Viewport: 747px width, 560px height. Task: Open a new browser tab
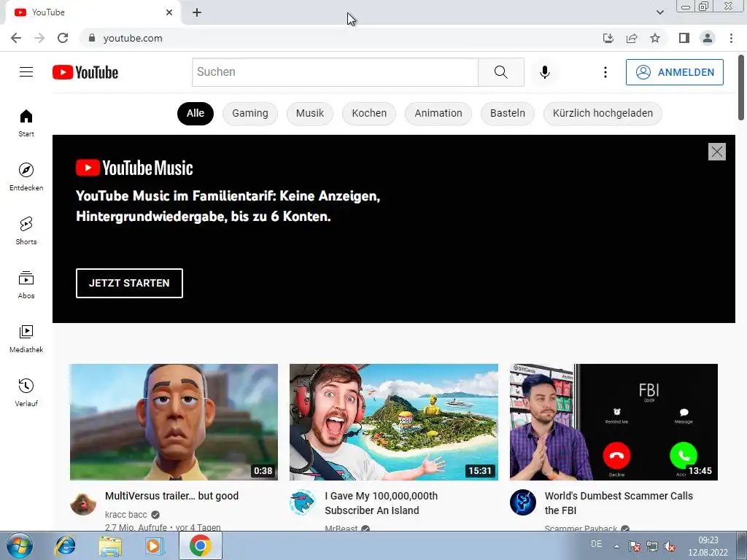pos(197,13)
